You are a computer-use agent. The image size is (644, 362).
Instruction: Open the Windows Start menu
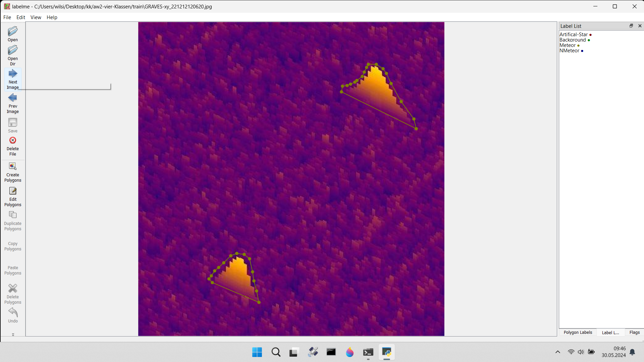coord(257,352)
